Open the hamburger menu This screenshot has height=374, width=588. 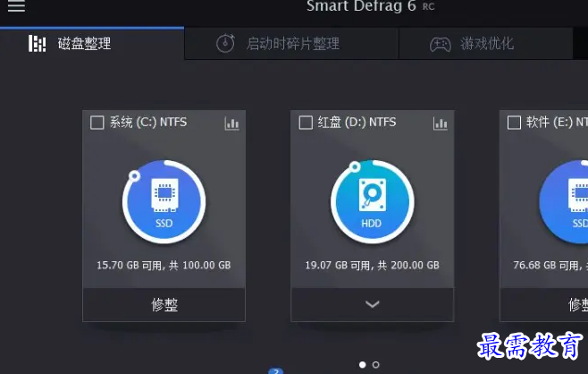16,5
